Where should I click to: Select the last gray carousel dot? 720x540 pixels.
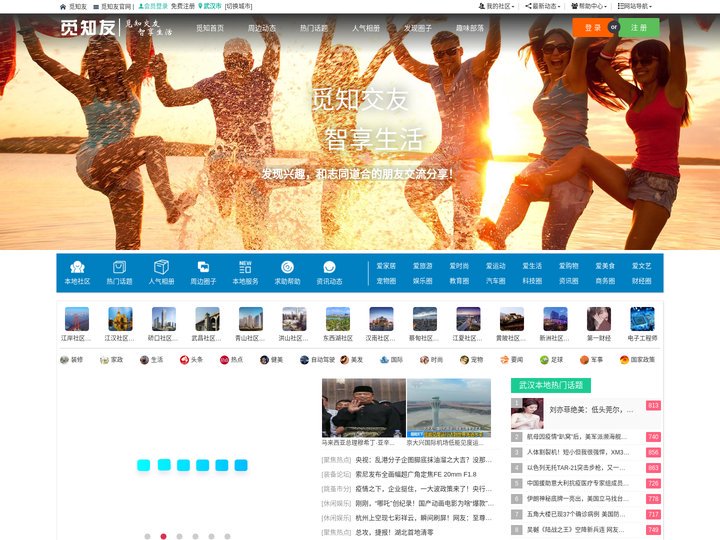click(227, 536)
